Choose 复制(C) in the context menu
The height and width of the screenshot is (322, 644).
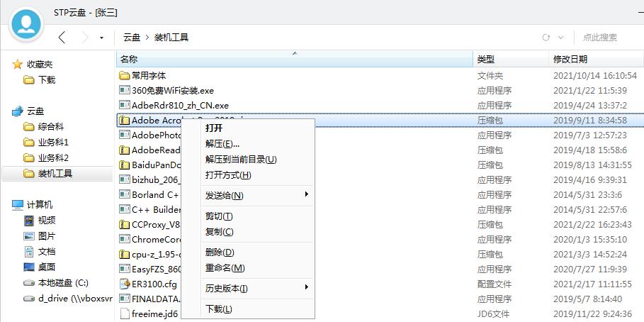point(248,232)
